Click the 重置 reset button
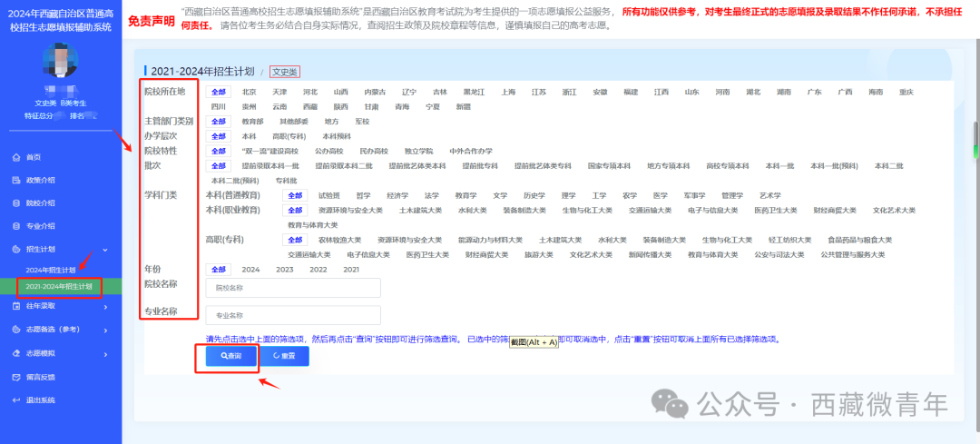Screen dimensions: 980x444 coord(284,356)
